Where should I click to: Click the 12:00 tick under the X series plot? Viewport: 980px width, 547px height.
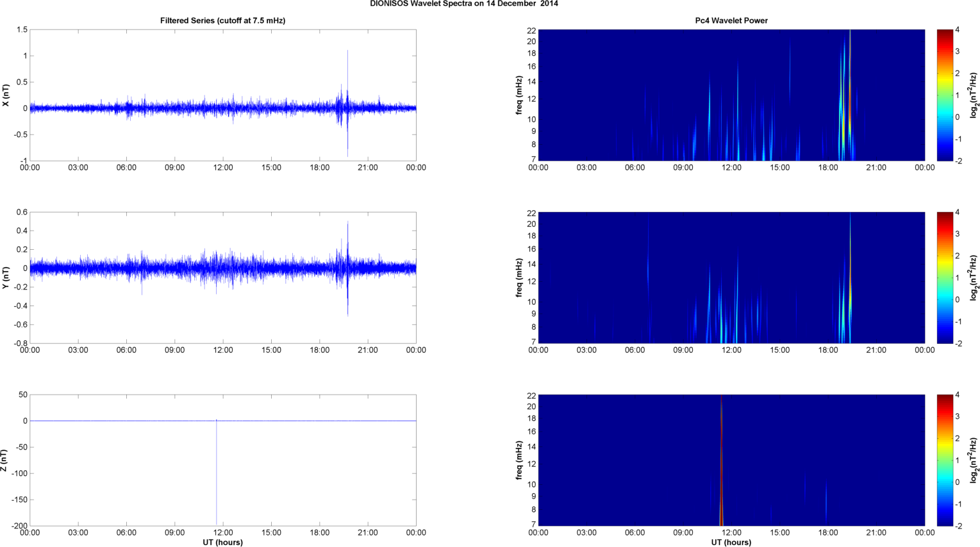coord(223,168)
